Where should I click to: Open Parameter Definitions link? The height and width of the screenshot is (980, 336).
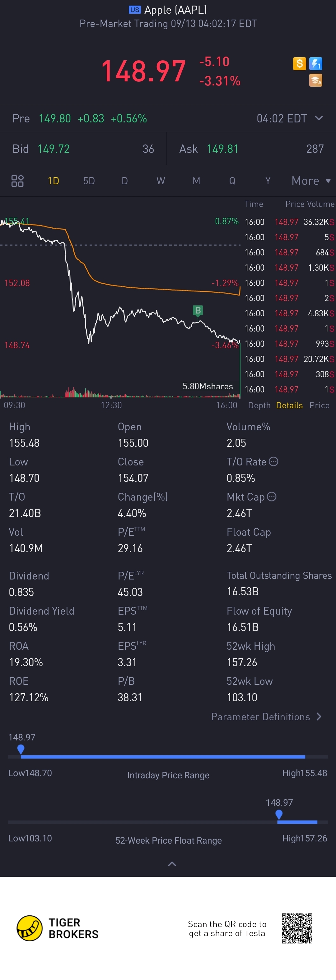point(266,717)
